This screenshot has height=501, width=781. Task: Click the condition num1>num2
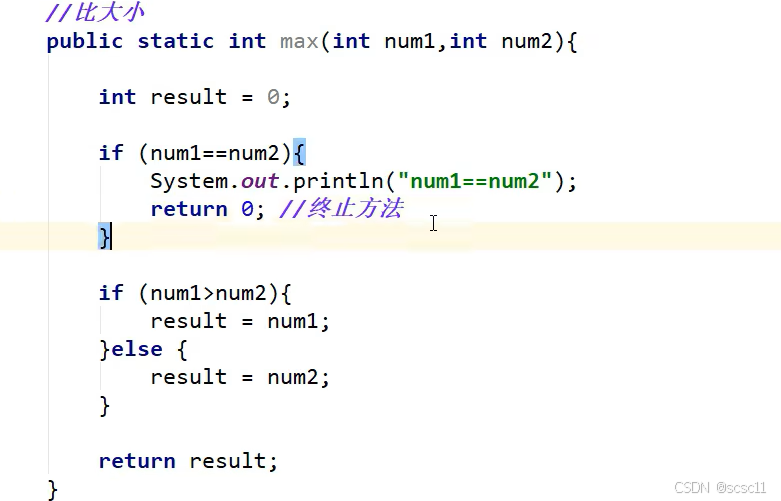click(208, 293)
